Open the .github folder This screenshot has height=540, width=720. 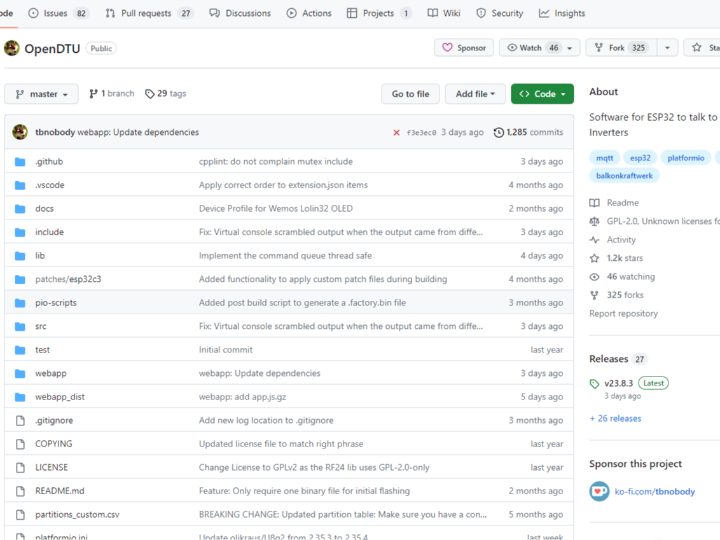point(49,161)
